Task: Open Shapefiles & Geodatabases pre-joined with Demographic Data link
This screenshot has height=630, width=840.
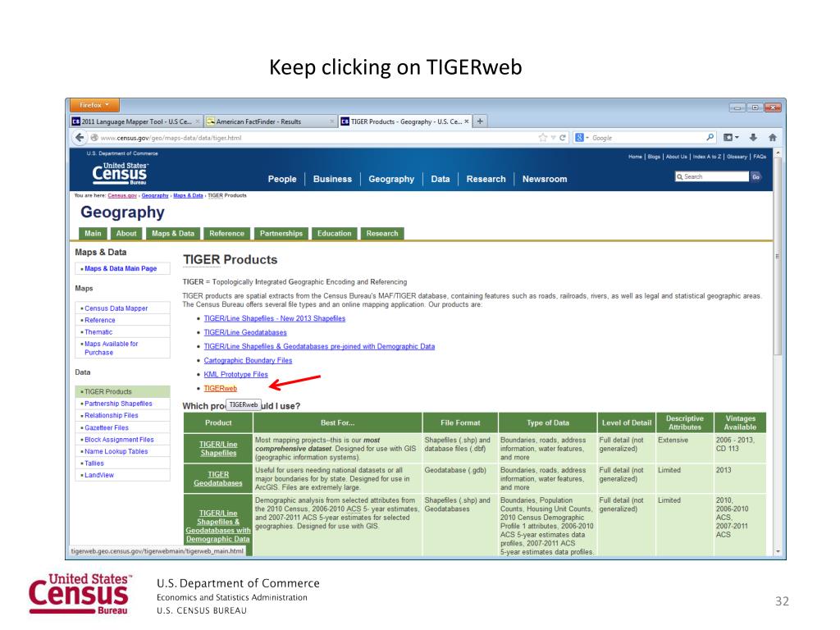Action: coord(319,346)
